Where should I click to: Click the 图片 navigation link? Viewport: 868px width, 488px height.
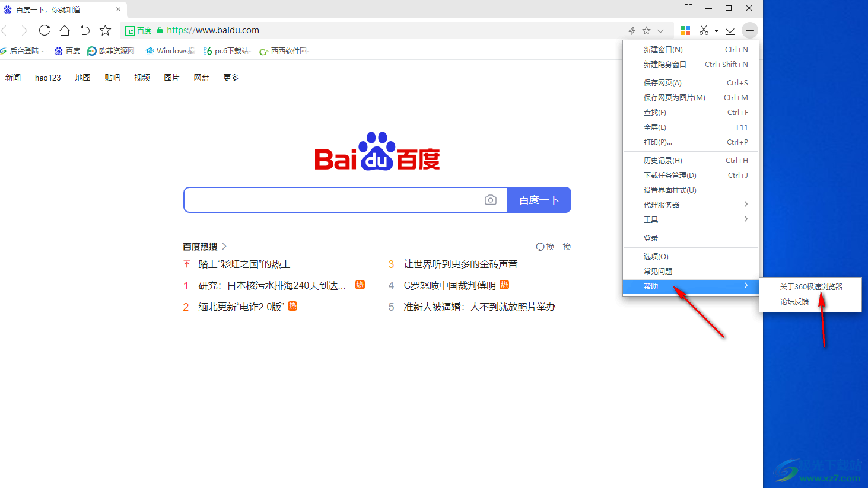pyautogui.click(x=171, y=78)
